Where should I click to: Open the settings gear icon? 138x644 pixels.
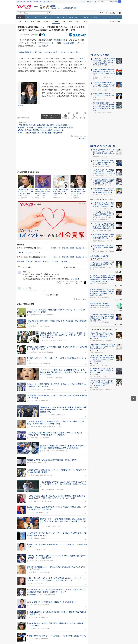(120, 13)
